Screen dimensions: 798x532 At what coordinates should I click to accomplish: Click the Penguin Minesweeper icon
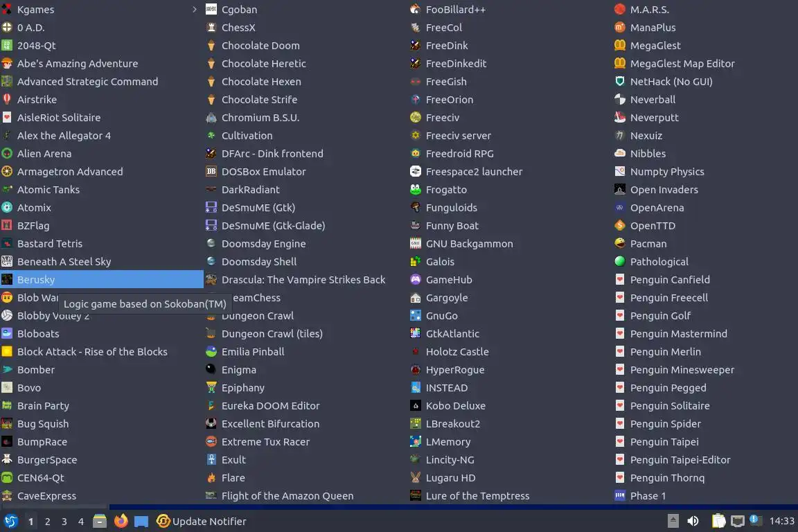click(620, 370)
